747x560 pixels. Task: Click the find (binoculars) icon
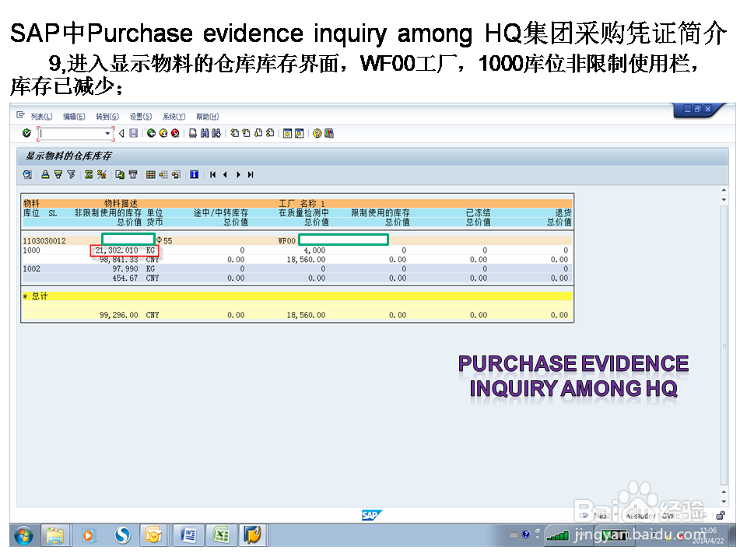point(204,133)
